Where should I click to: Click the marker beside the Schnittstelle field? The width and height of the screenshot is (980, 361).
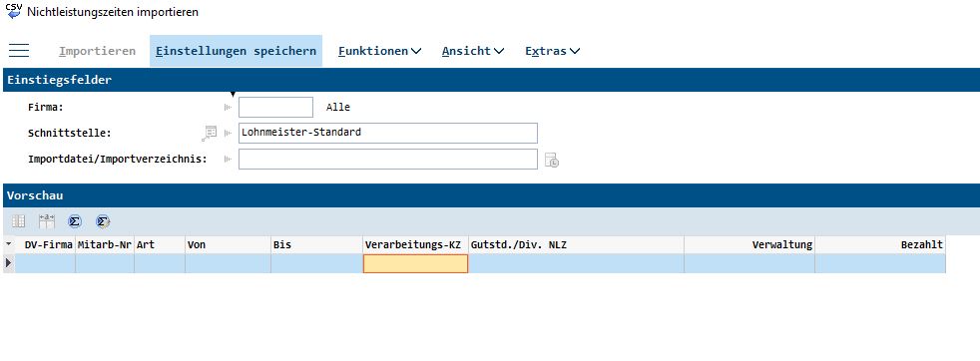tap(229, 133)
